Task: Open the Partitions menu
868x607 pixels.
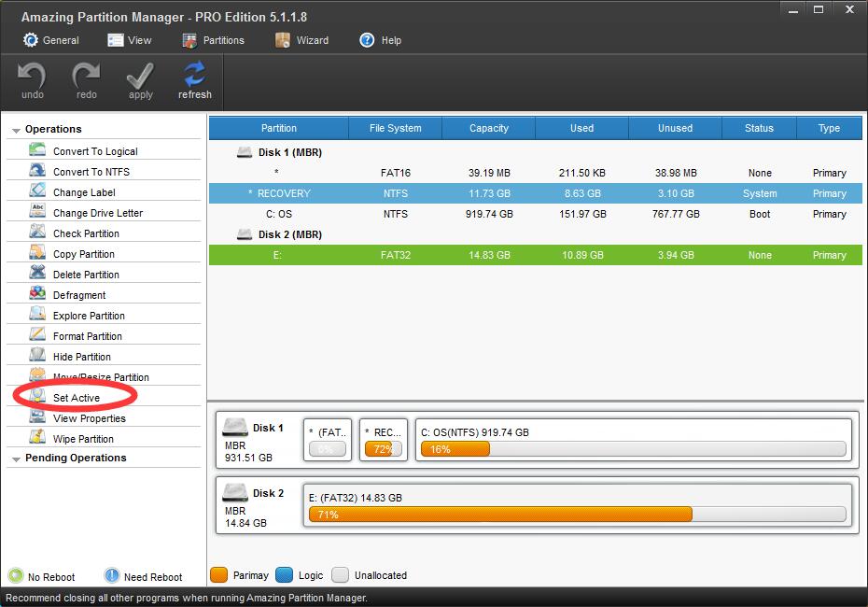Action: 213,40
